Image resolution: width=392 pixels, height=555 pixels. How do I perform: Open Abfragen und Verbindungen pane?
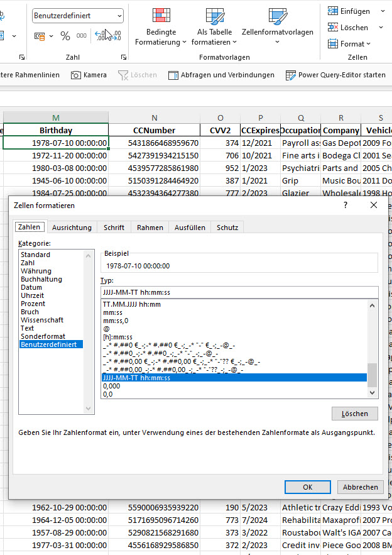[x=221, y=75]
